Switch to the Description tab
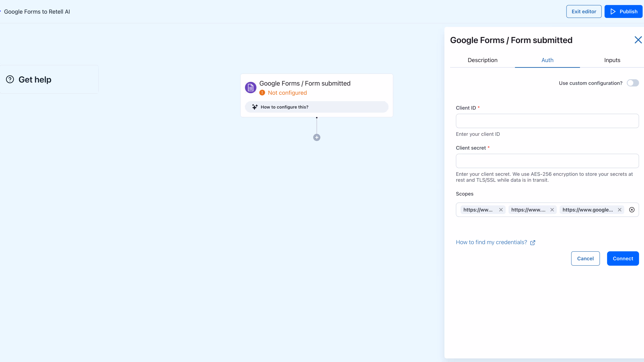 [482, 60]
